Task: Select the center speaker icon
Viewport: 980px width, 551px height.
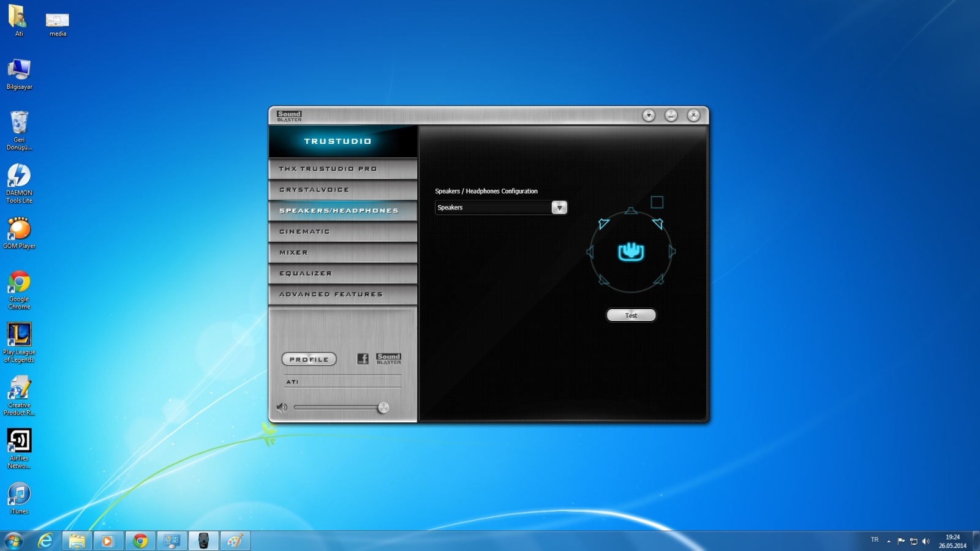Action: tap(631, 211)
